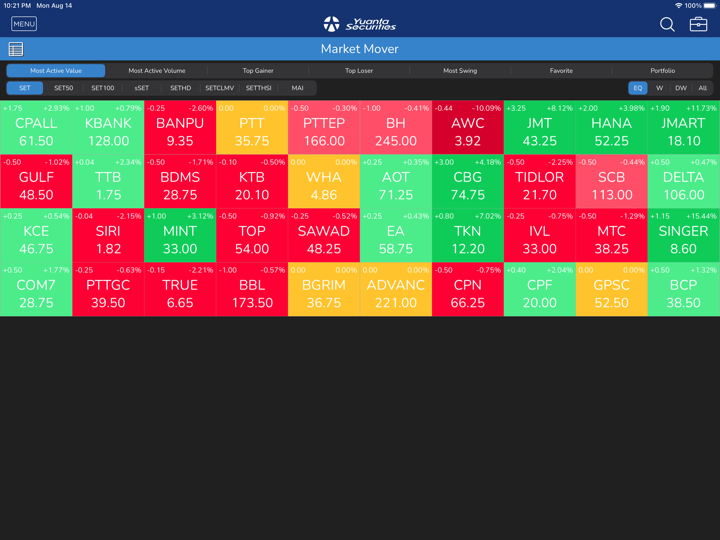Image resolution: width=720 pixels, height=540 pixels.
Task: Open the portfolio briefcase icon
Action: click(698, 24)
